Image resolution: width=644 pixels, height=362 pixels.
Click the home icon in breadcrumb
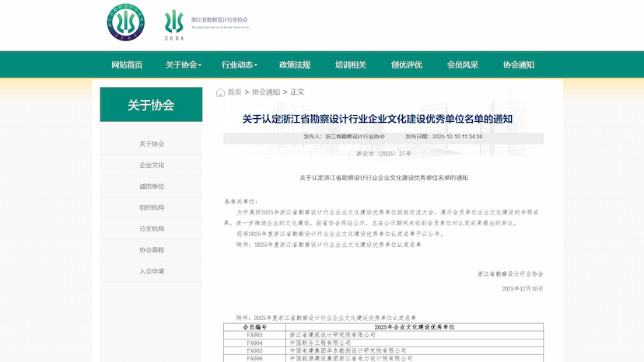pyautogui.click(x=221, y=92)
